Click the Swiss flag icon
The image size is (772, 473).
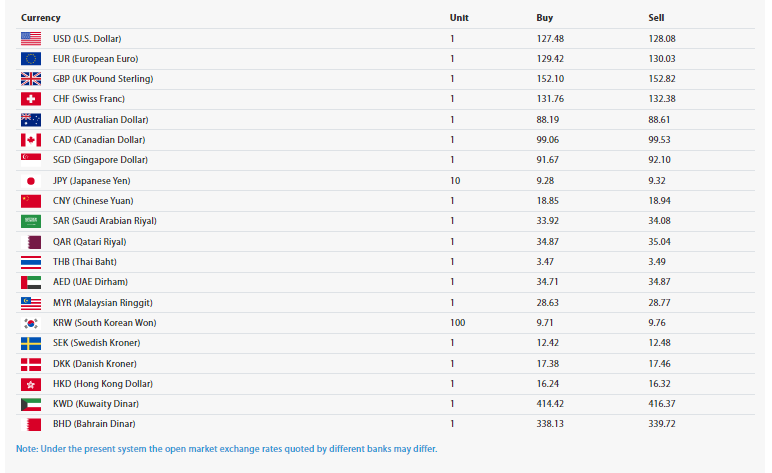point(31,99)
